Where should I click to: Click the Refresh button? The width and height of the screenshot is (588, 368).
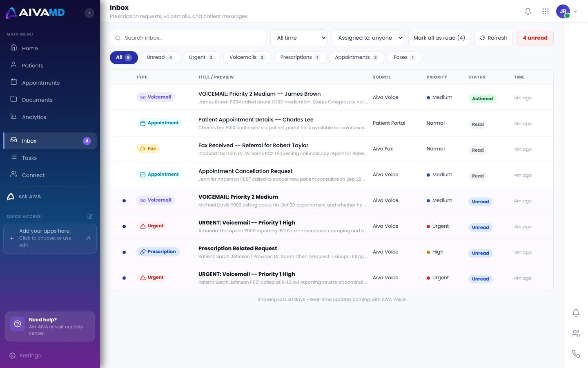click(x=493, y=38)
